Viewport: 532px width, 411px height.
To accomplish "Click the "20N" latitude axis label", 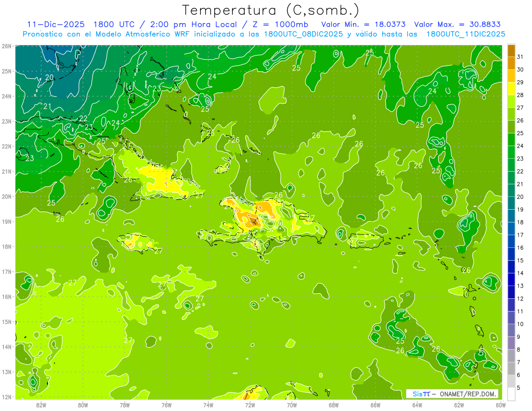I will pyautogui.click(x=7, y=196).
